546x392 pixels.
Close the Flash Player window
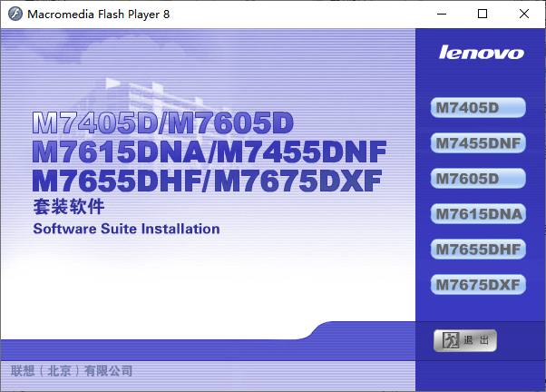[x=523, y=15]
